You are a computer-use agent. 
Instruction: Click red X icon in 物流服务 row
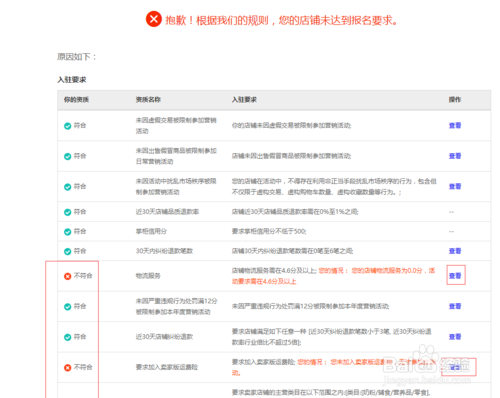(68, 276)
